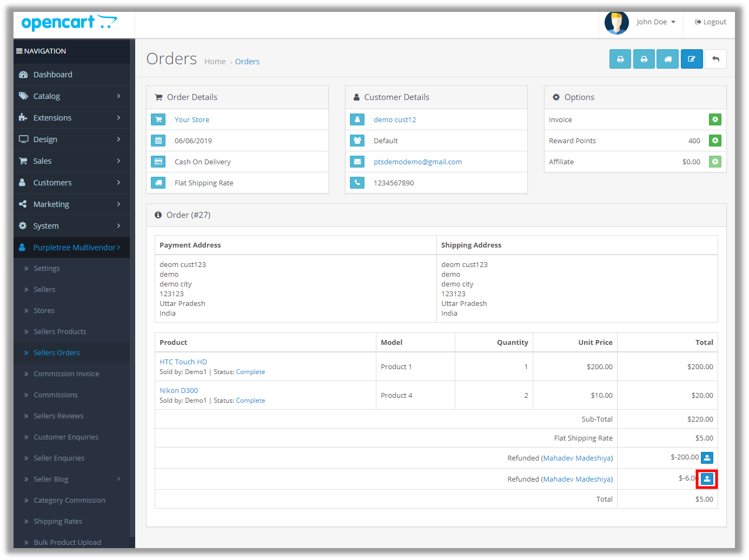The image size is (749, 560).
Task: Expand the Seller Blog submenu
Action: coord(71,479)
